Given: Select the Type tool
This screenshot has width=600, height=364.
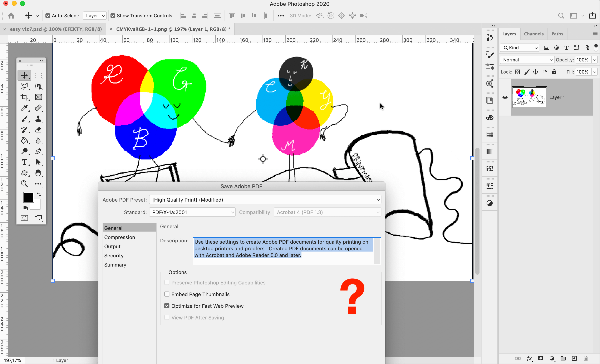Looking at the screenshot, I should pos(24,162).
